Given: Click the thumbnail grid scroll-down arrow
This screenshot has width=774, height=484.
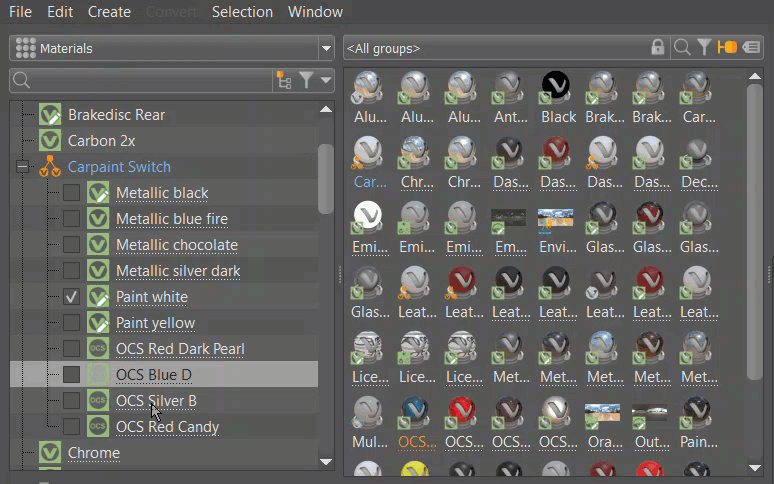Looking at the screenshot, I should (x=755, y=468).
